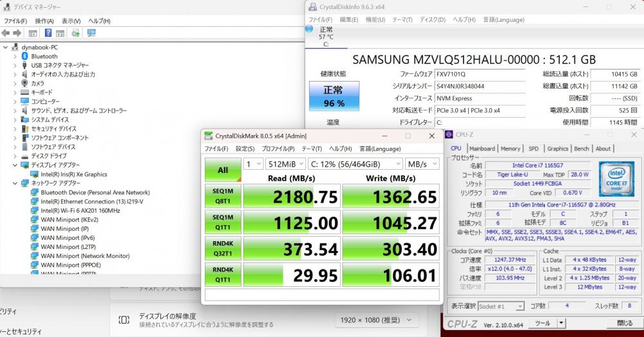644x337 pixels.
Task: Click the Forward arrow in Device Manager toolbar
Action: pyautogui.click(x=17, y=33)
